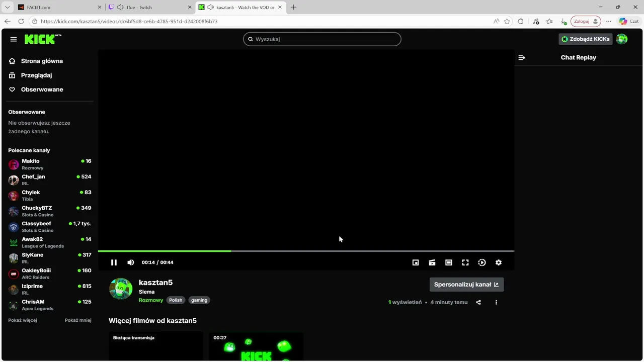Toggle theater mode in the player
The image size is (644, 362).
[449, 262]
